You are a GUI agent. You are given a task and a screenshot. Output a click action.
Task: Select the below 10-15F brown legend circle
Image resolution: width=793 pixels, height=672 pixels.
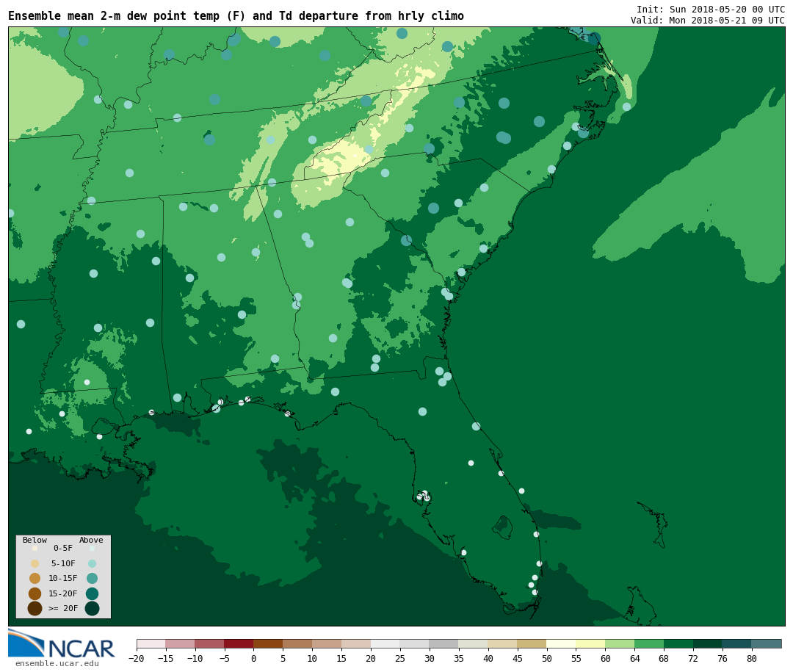click(x=35, y=579)
